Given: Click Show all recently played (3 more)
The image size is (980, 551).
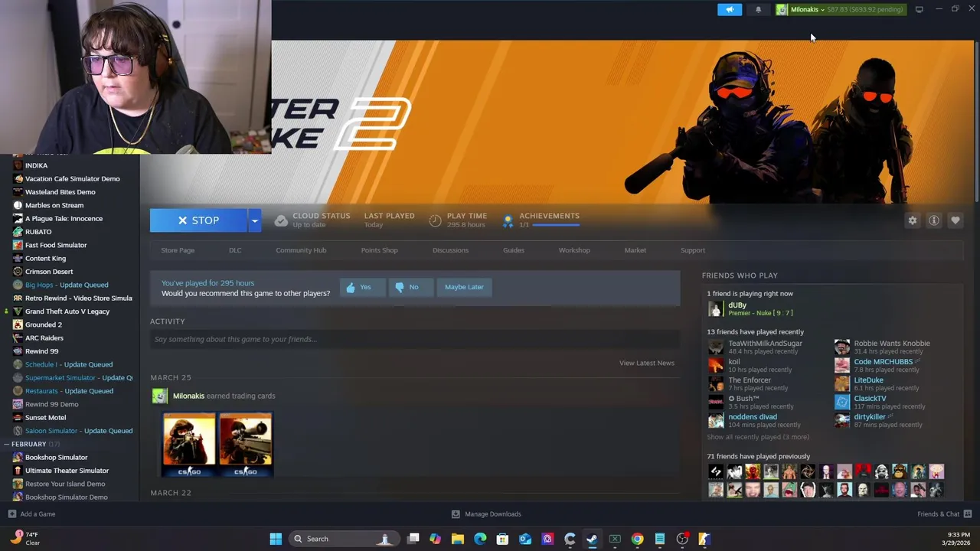Looking at the screenshot, I should pyautogui.click(x=758, y=437).
